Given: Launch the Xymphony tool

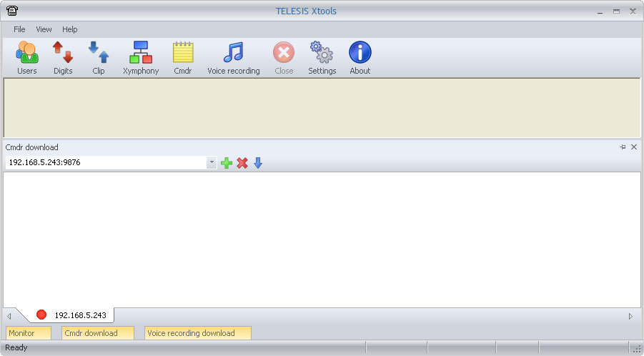Looking at the screenshot, I should click(141, 58).
